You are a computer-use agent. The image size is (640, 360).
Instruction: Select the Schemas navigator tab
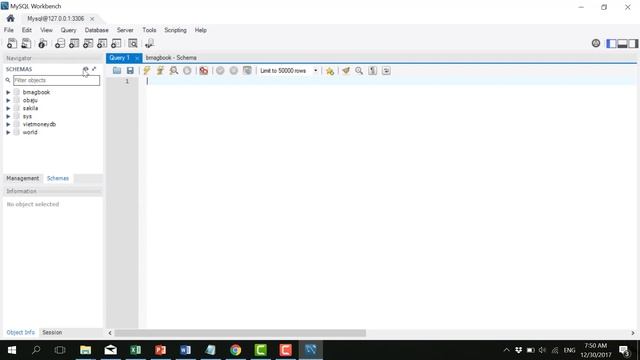(58, 178)
